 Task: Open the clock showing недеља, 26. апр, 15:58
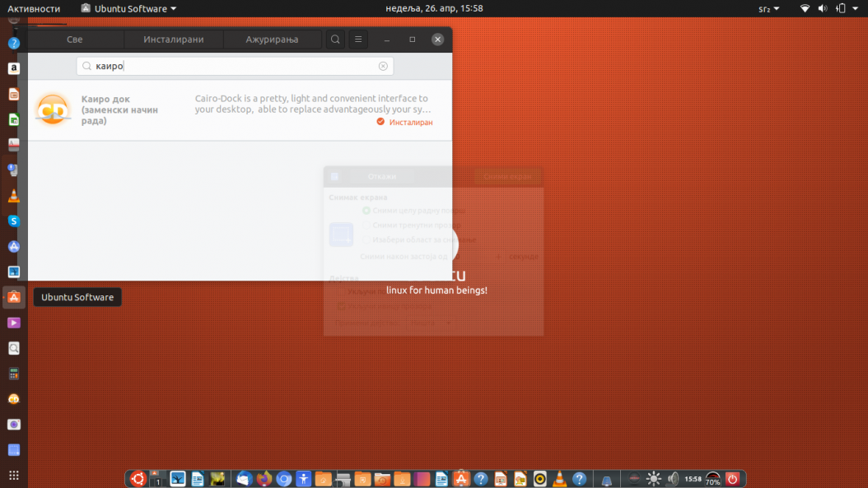(434, 8)
